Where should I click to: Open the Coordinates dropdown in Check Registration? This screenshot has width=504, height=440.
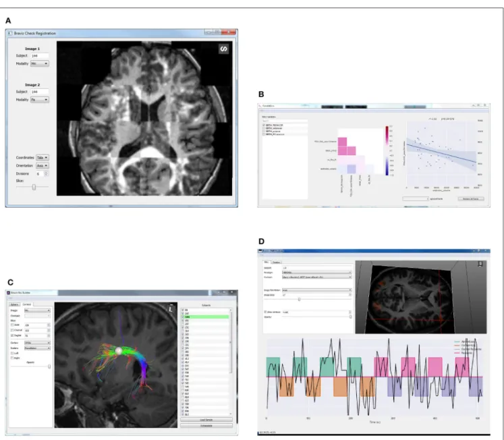coord(43,157)
